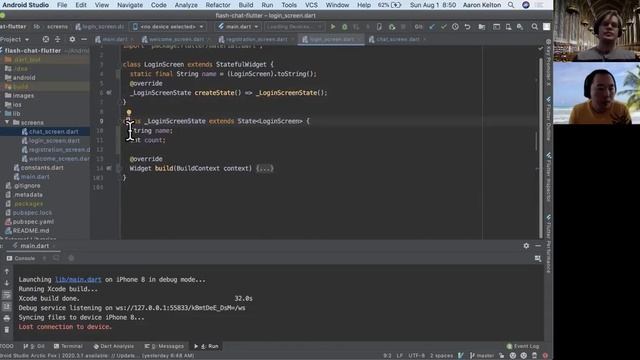Toggle scroll-to-end in Run console

coord(7,306)
